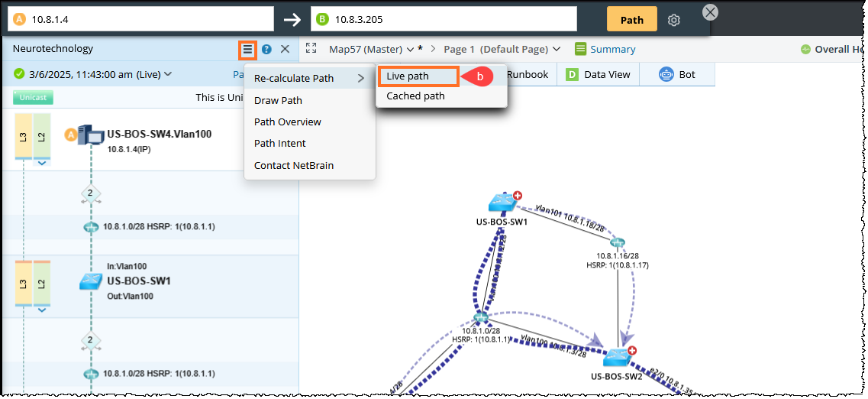Click the 10.8.1.16/28 LAN segment node
This screenshot has width=868, height=399.
click(618, 243)
